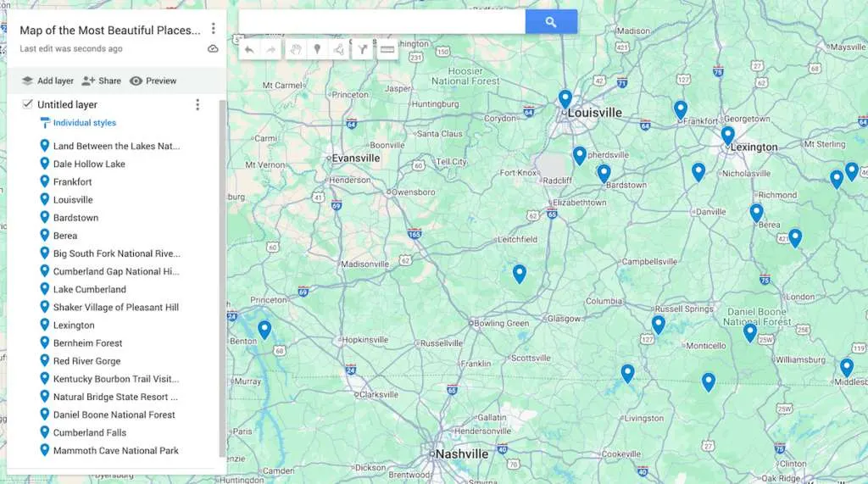Uncheck the Untitled layer checkbox
This screenshot has width=868, height=484.
click(27, 104)
